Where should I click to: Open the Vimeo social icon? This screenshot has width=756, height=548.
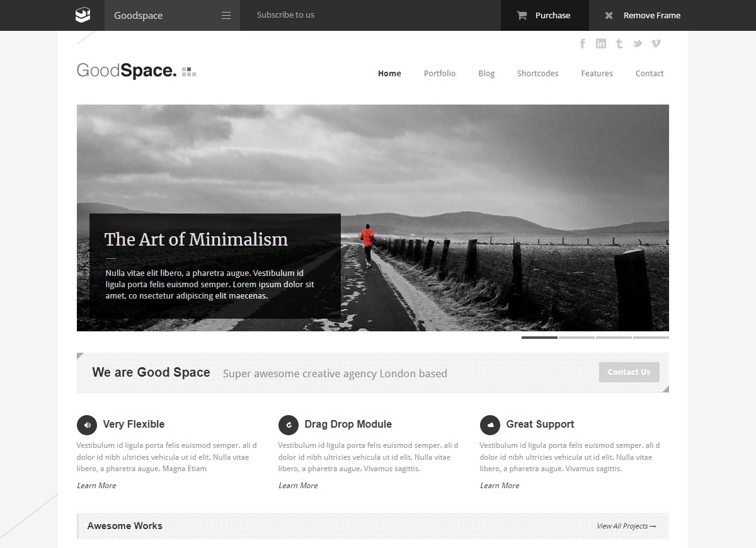point(656,43)
